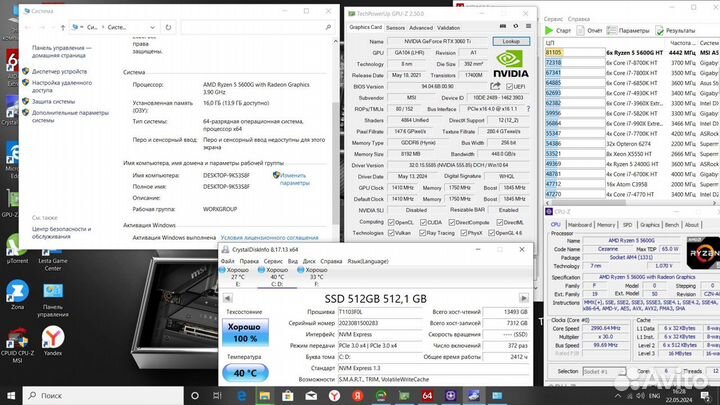Click the green Старт arrow in AIDA64

point(549,30)
